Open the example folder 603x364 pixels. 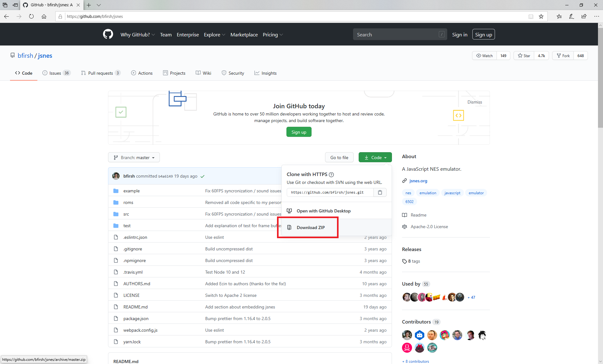[x=132, y=191]
